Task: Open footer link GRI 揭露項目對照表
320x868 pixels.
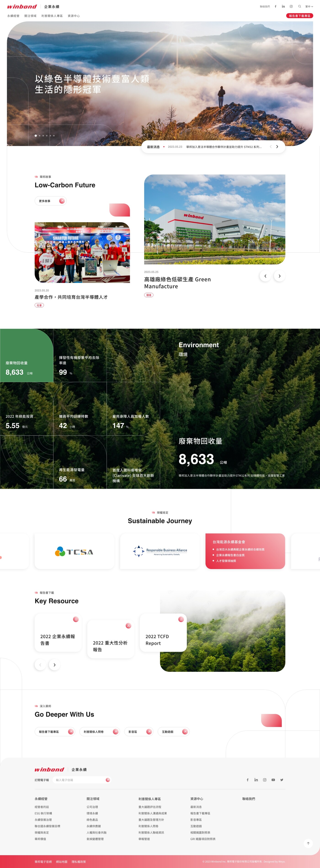Action: click(203, 839)
